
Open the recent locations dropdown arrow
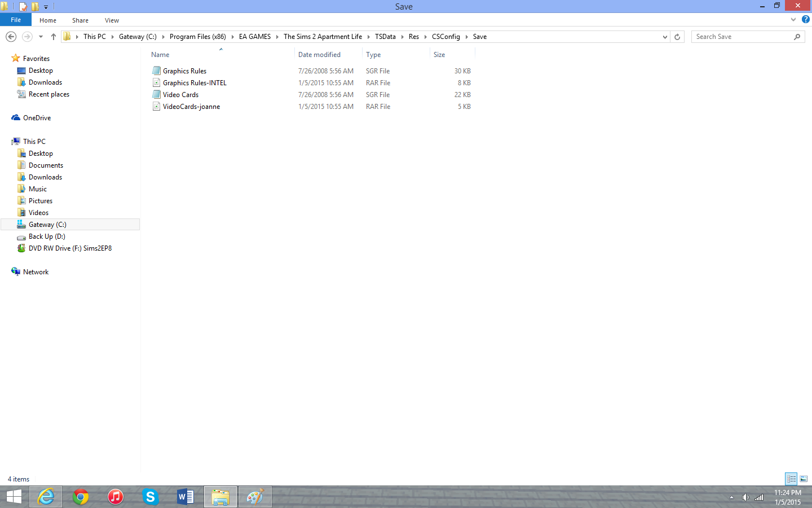click(x=41, y=37)
